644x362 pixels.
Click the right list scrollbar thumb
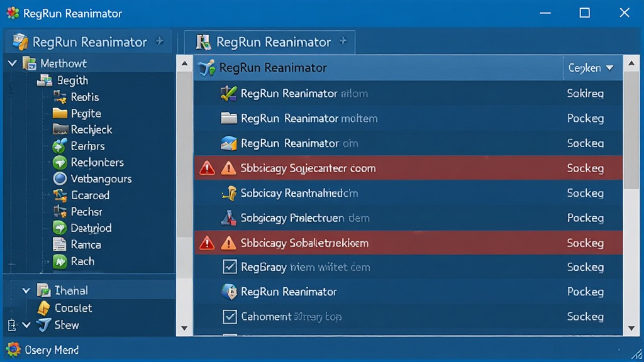[631, 131]
